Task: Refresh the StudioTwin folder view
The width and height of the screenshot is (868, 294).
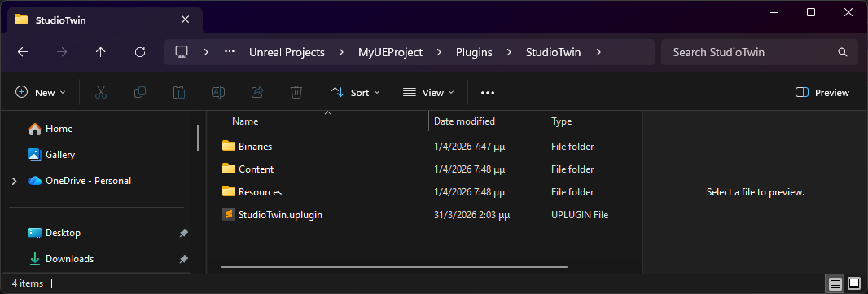Action: point(140,52)
